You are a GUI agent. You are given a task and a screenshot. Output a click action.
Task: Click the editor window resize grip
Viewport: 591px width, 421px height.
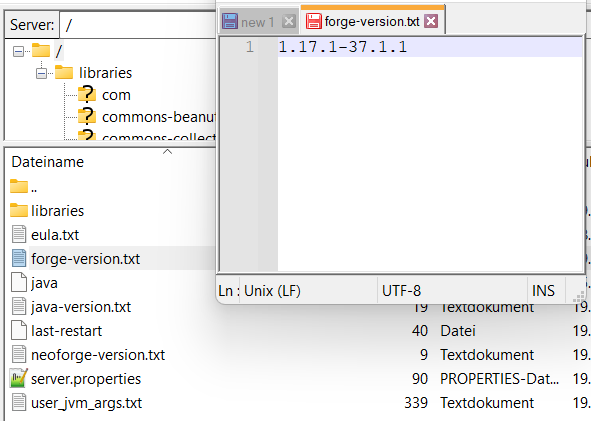[x=579, y=297]
